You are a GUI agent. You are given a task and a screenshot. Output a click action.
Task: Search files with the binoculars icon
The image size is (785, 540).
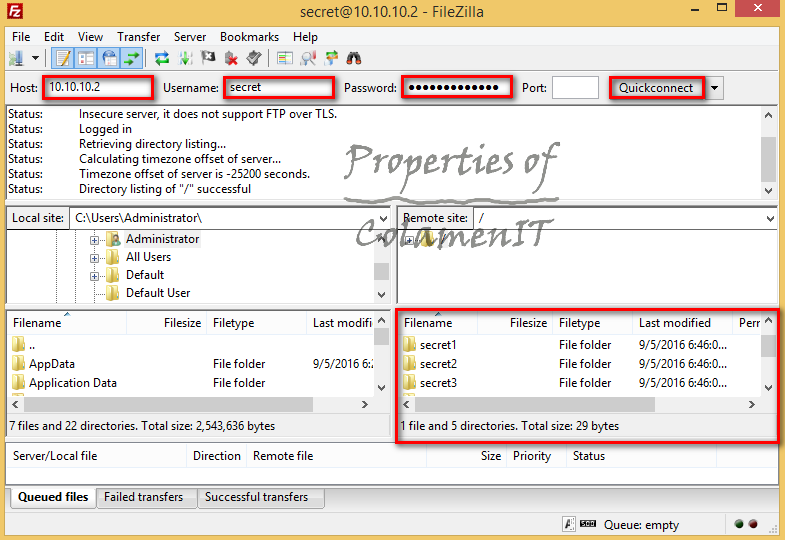tap(354, 59)
